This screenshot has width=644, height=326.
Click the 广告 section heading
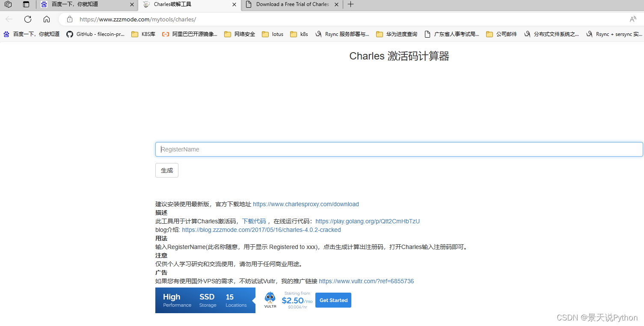(x=161, y=273)
